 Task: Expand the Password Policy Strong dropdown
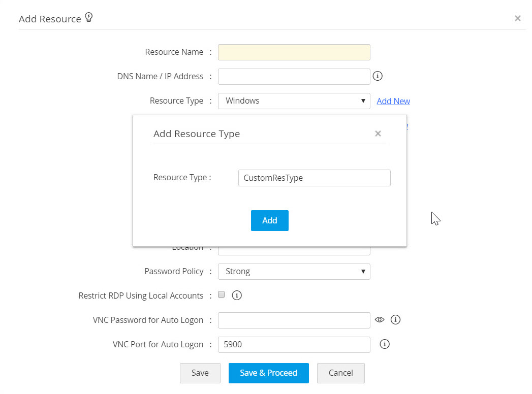(x=294, y=272)
